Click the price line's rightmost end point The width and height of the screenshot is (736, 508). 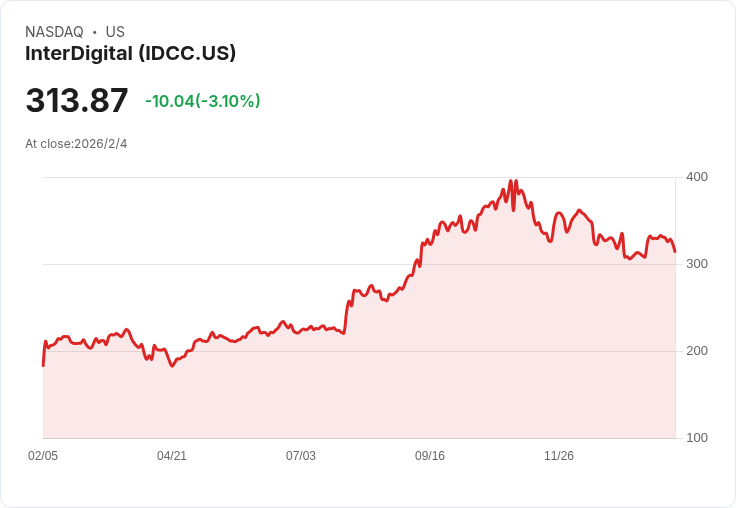click(675, 252)
